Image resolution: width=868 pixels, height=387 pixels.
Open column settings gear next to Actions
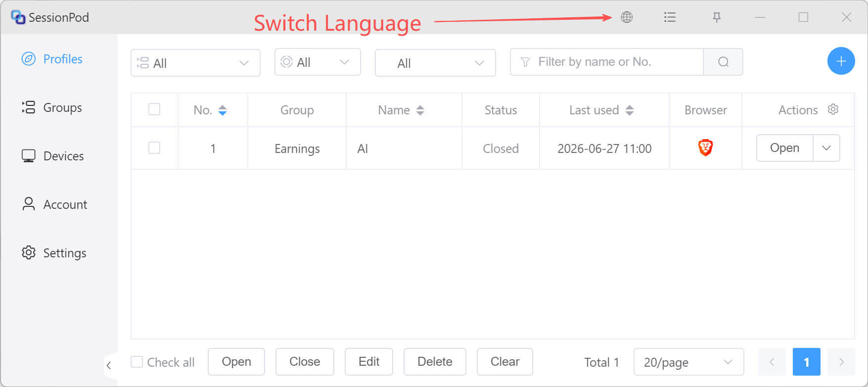tap(833, 109)
